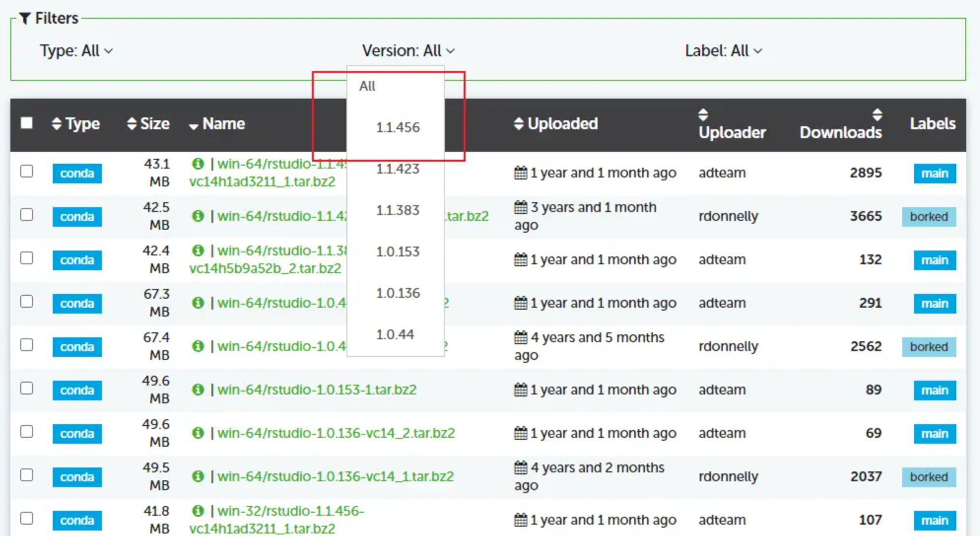The width and height of the screenshot is (980, 536).
Task: Click the adteam uploader in first row
Action: tap(722, 173)
